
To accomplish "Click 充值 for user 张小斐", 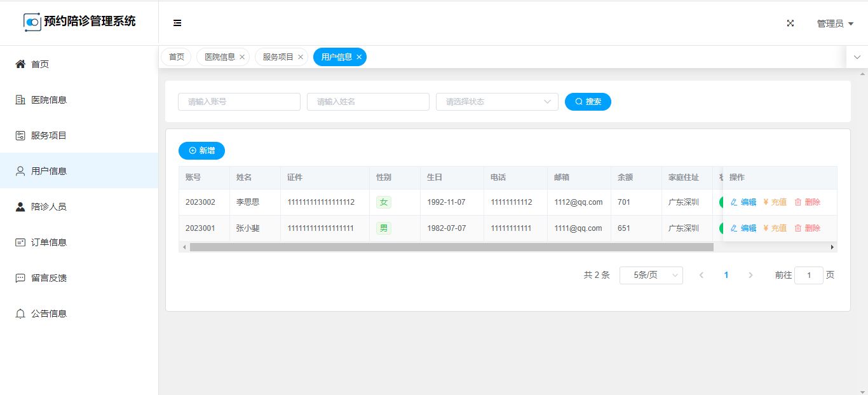I will 775,228.
